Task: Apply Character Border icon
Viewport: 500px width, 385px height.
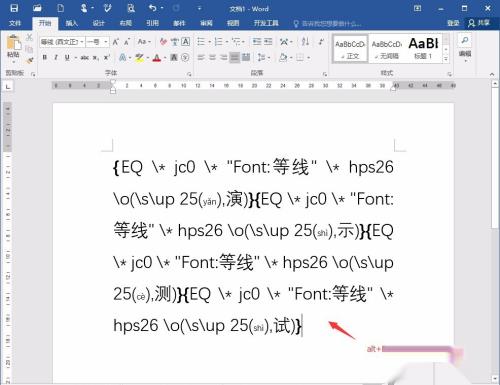Action: coord(186,42)
